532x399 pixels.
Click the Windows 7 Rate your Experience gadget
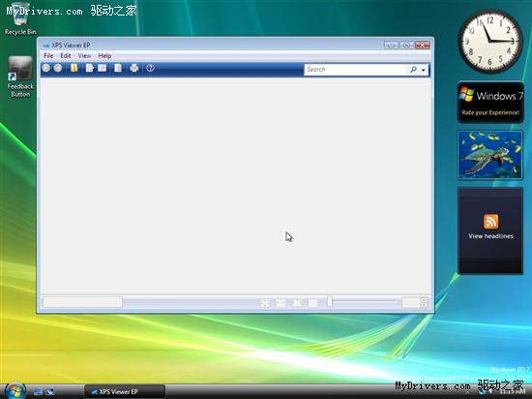(x=490, y=103)
